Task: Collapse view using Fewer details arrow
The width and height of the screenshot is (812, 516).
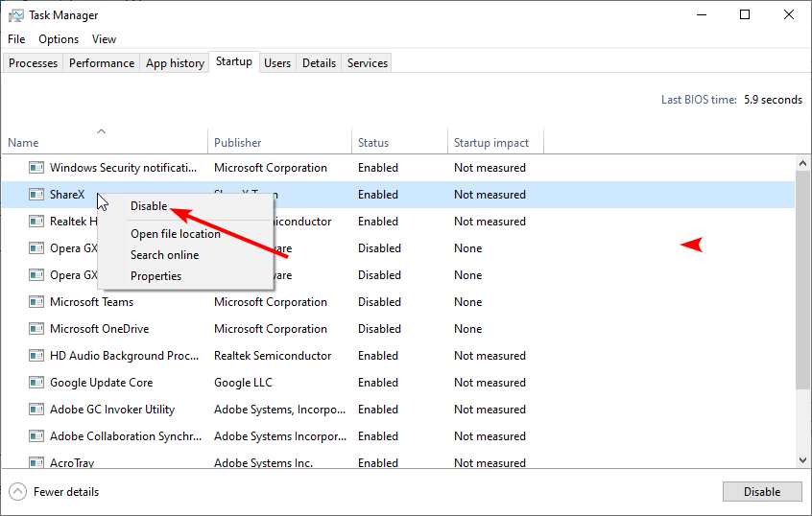Action: pyautogui.click(x=17, y=492)
